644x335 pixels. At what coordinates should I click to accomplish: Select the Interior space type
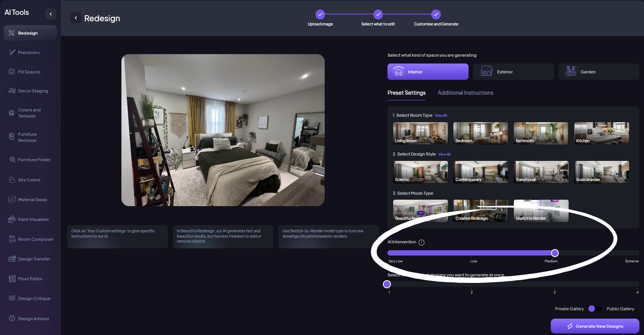[x=428, y=72]
